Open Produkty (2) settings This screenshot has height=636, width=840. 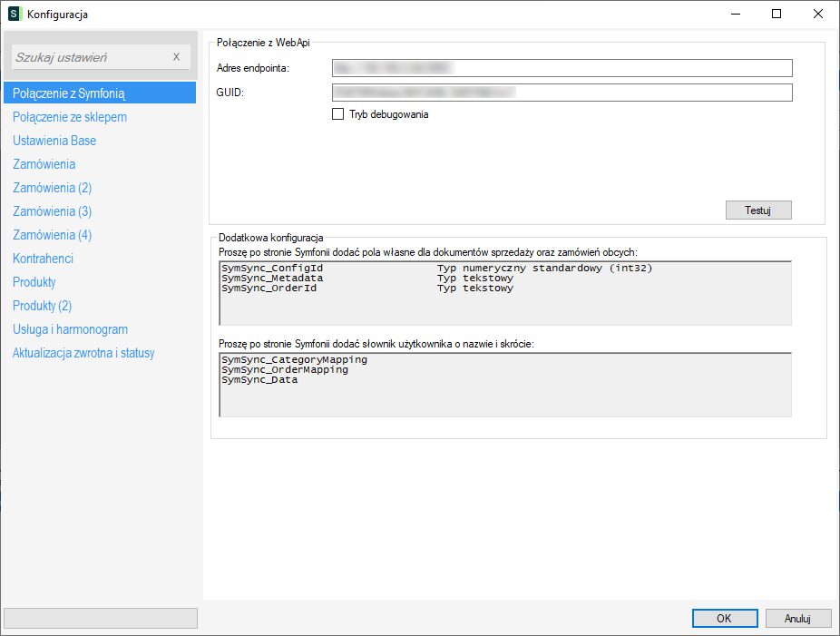pos(43,306)
